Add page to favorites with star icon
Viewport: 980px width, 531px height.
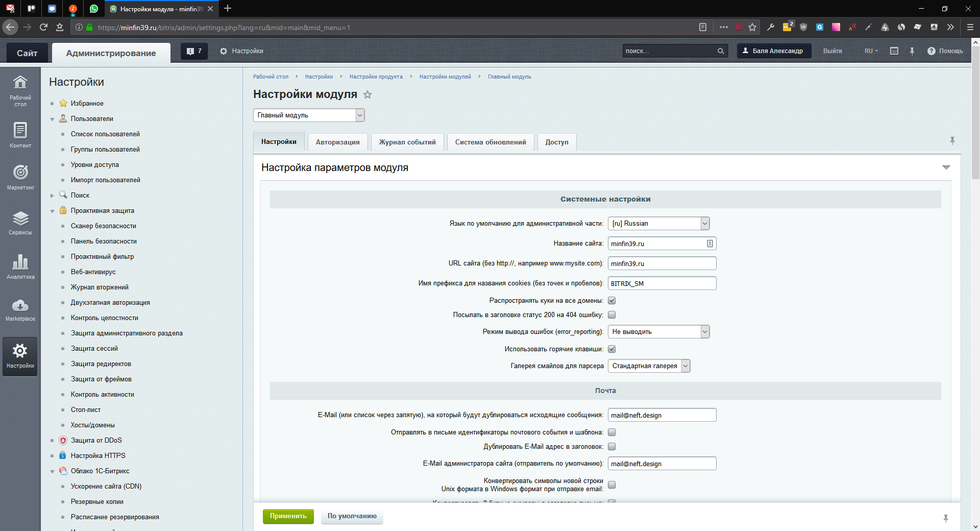point(367,94)
